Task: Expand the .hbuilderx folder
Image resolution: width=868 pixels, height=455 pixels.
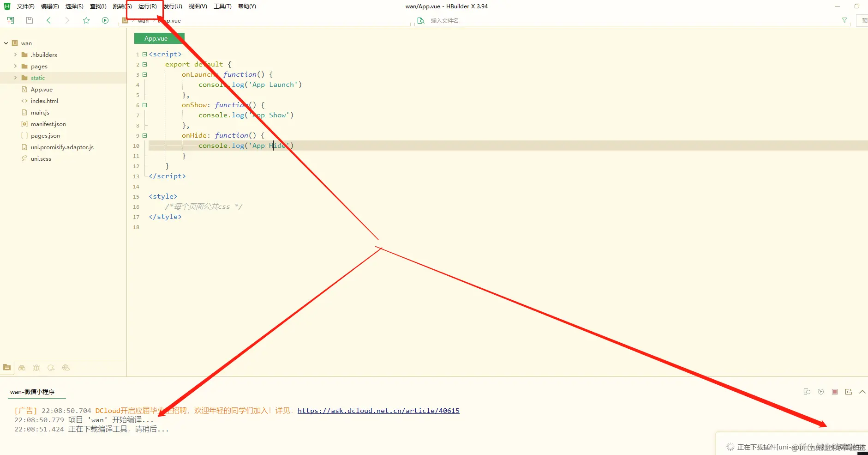Action: point(15,55)
